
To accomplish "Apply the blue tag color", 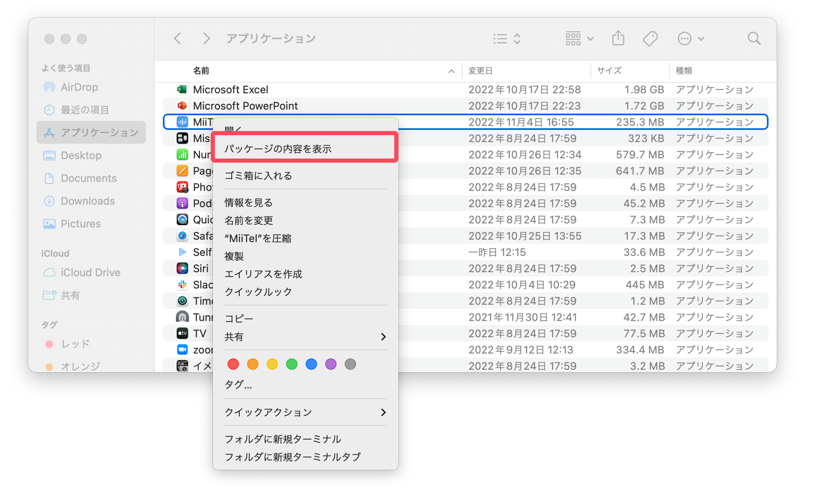I will [x=311, y=364].
